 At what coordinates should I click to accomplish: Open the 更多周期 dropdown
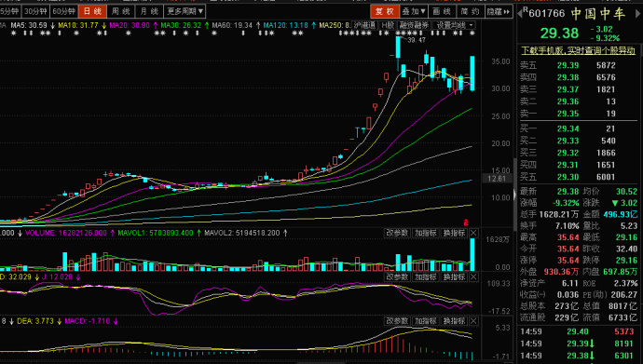(x=185, y=11)
